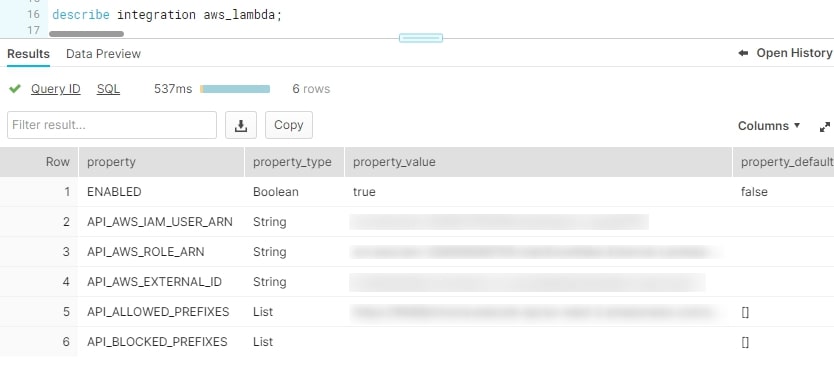Open the SQL link
This screenshot has width=834, height=384.
109,89
